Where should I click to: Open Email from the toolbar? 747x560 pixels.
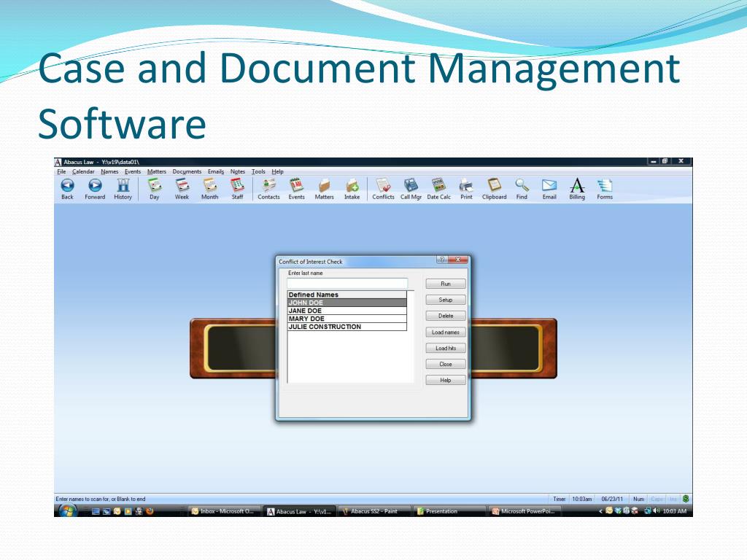[x=549, y=189]
